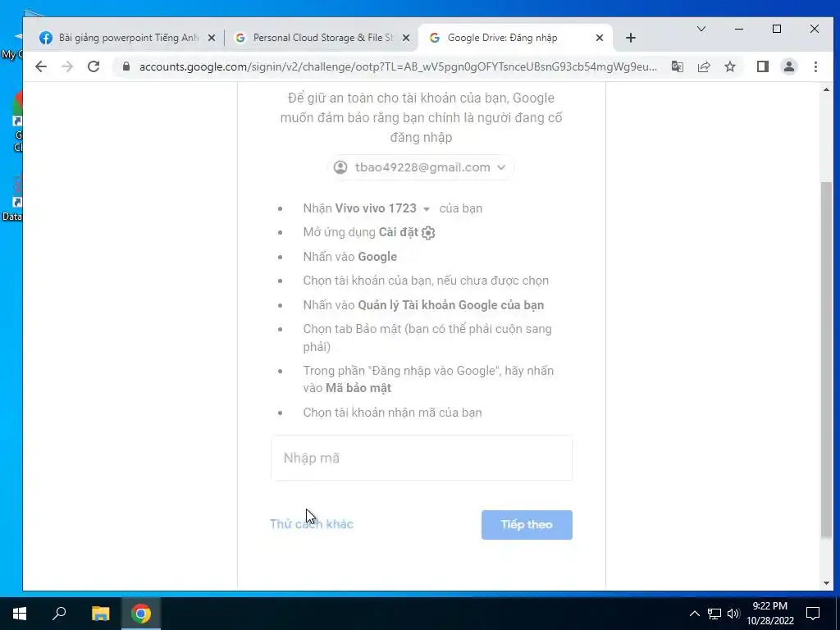The width and height of the screenshot is (840, 630).
Task: Click the forward navigation arrow
Action: click(67, 66)
